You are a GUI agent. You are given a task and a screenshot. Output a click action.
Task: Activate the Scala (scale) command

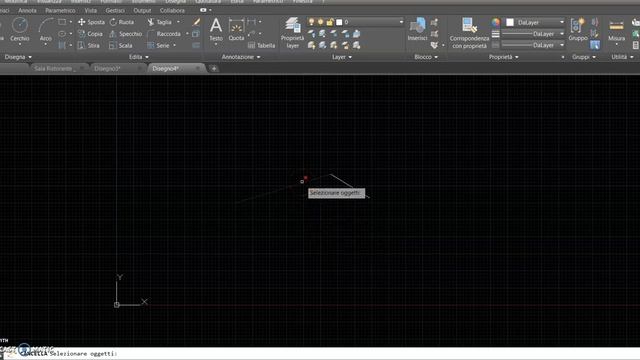[121, 45]
